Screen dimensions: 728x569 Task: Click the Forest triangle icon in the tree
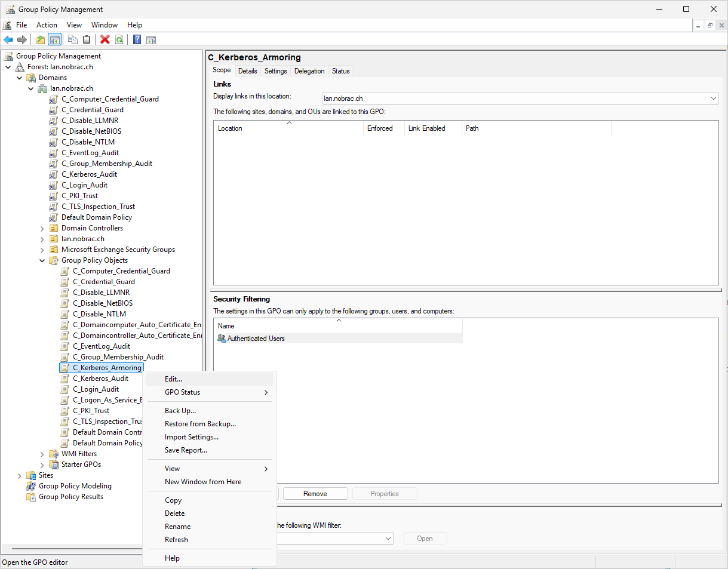pyautogui.click(x=20, y=67)
